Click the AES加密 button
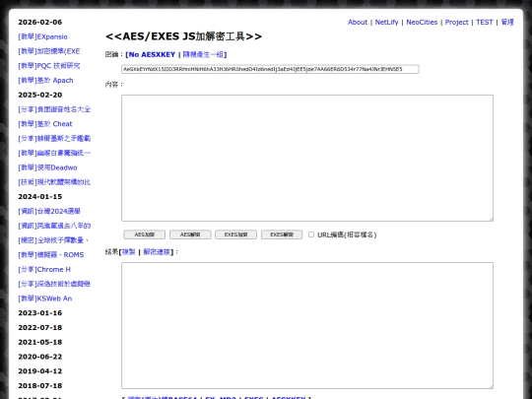 tap(144, 234)
